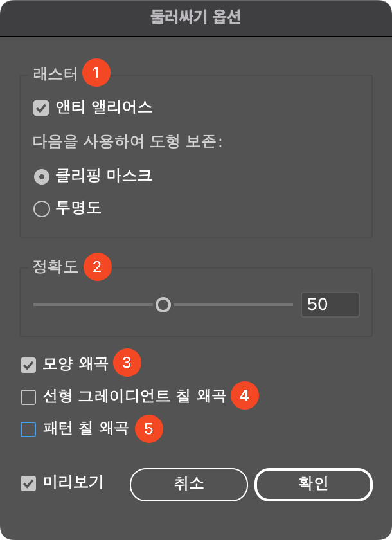Click the red badge labeled 4

coord(245,396)
